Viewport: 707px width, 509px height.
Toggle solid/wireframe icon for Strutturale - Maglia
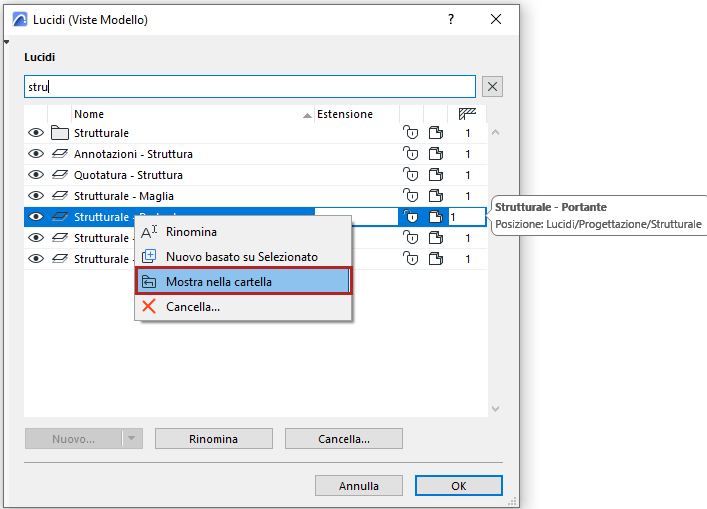click(435, 196)
